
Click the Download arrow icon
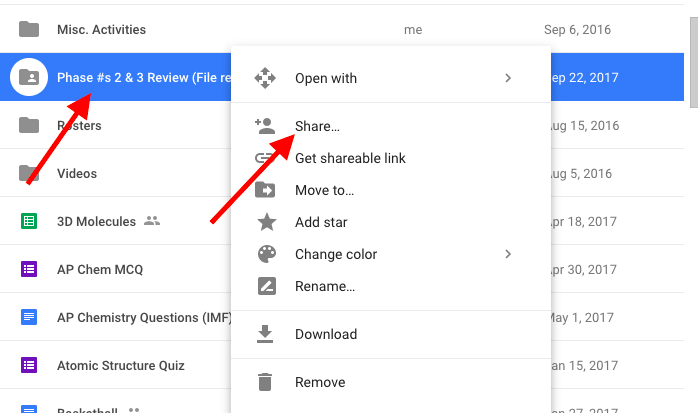[265, 334]
